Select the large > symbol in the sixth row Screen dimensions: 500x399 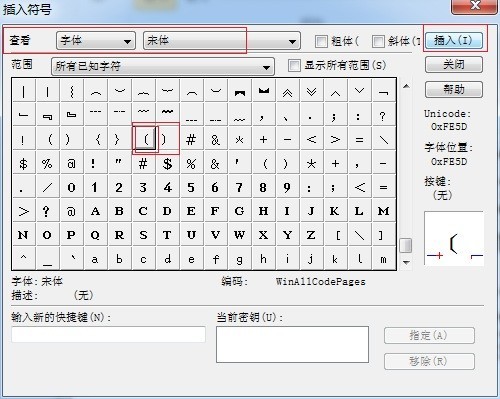point(23,211)
